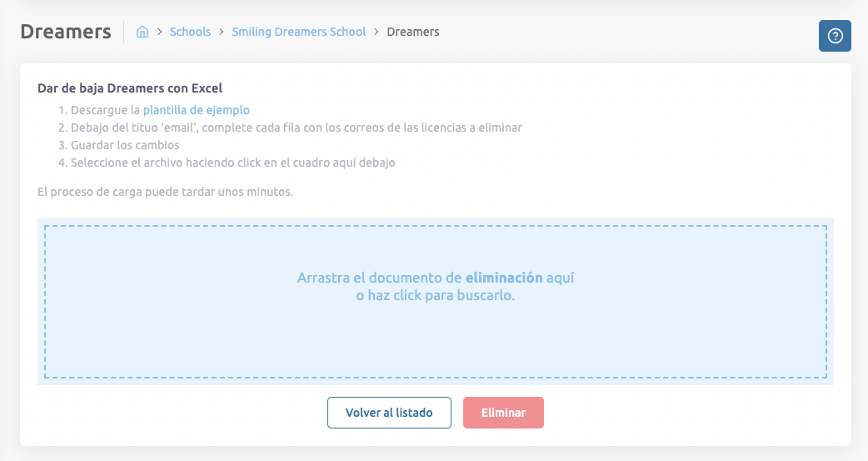Click the step about completing the 'email' column
The image size is (868, 461).
[x=296, y=128]
